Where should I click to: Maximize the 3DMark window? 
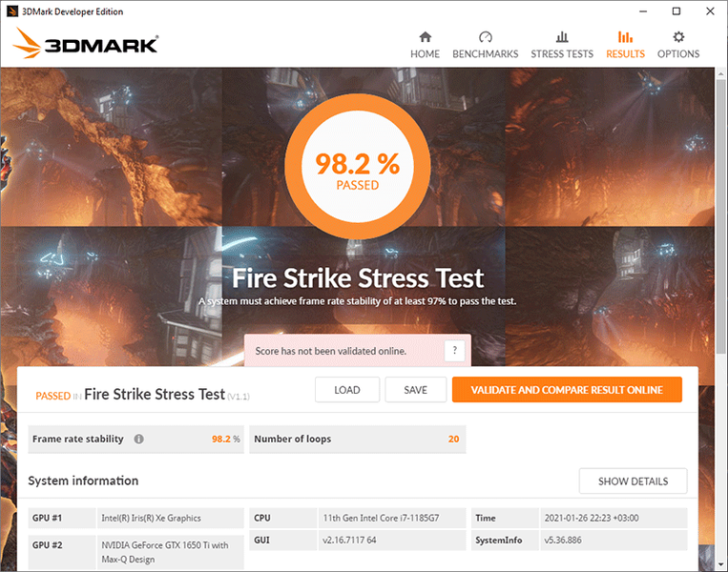point(676,11)
